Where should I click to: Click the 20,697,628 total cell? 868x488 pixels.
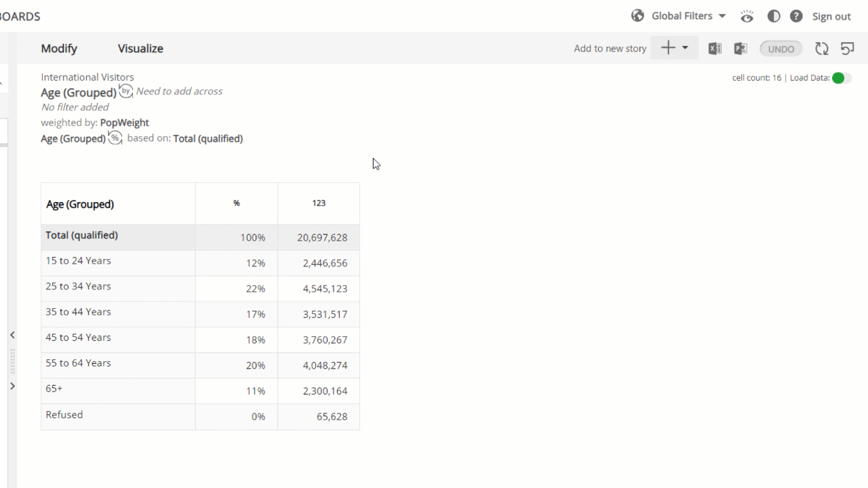(319, 238)
